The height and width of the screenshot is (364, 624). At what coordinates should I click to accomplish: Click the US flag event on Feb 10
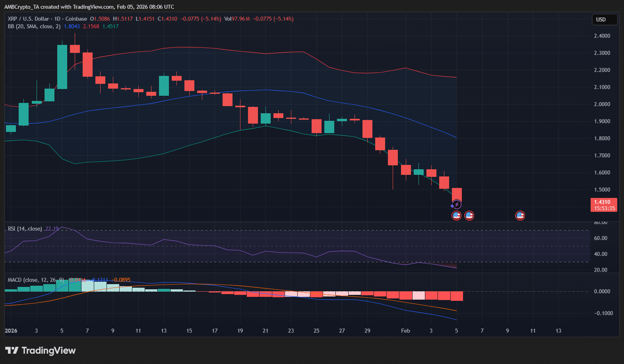click(x=520, y=215)
